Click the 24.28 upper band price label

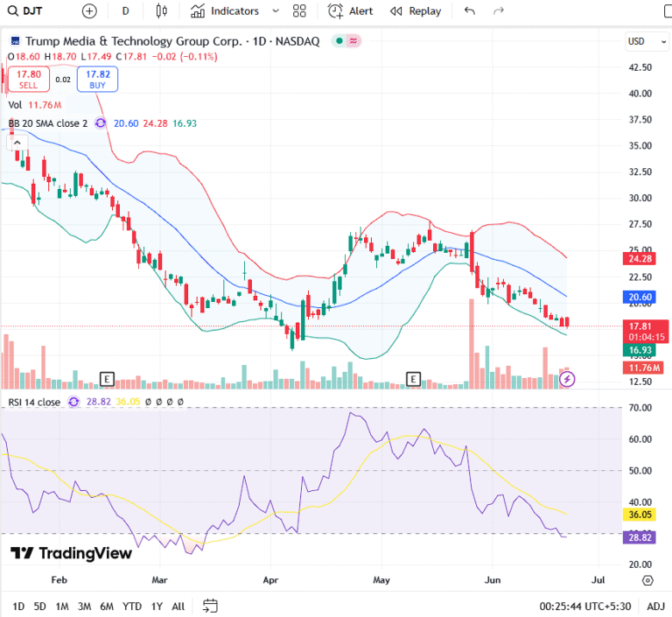(640, 259)
